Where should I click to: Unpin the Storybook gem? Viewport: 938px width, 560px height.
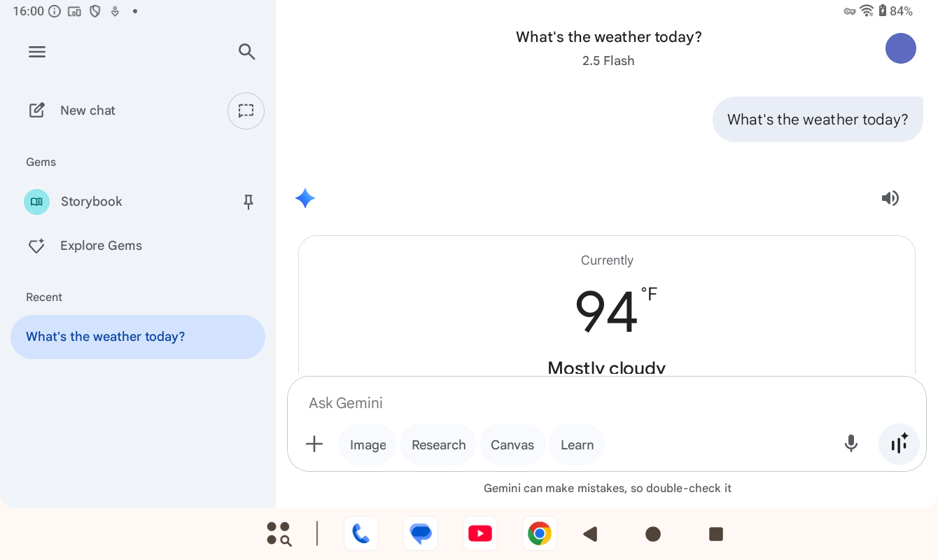coord(248,202)
